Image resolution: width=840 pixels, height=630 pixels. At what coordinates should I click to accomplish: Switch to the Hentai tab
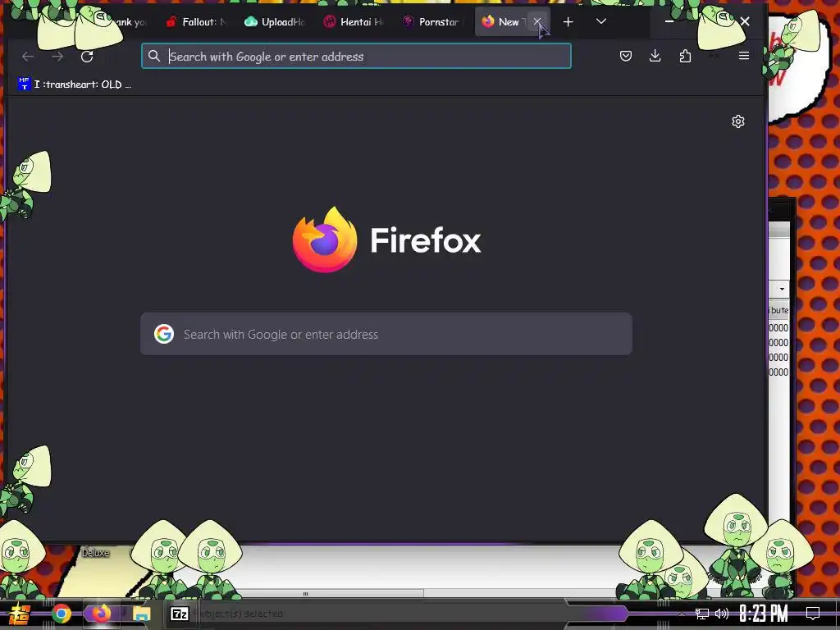354,22
